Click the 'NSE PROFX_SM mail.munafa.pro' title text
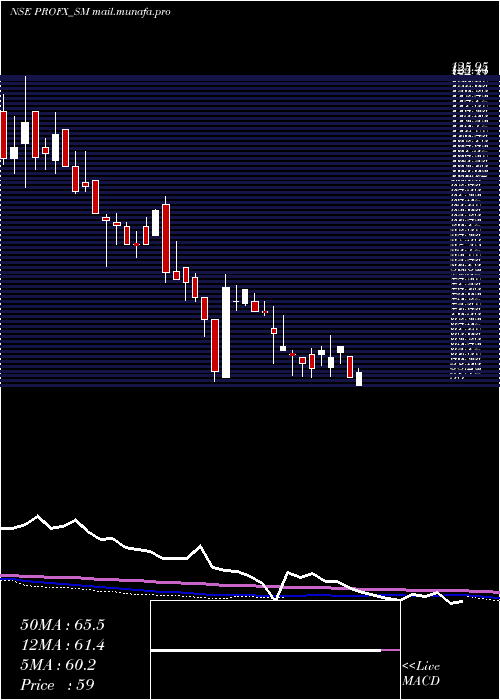This screenshot has height=700, width=500. 90,12
